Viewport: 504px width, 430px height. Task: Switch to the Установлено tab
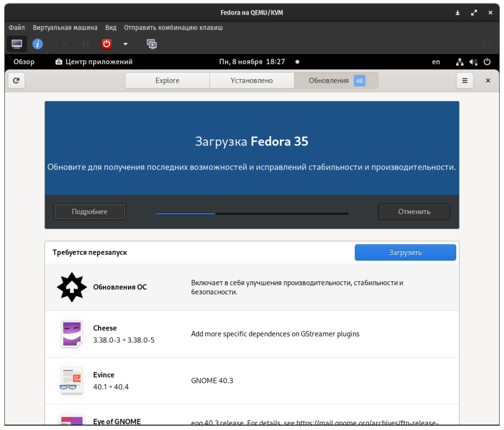pyautogui.click(x=252, y=81)
